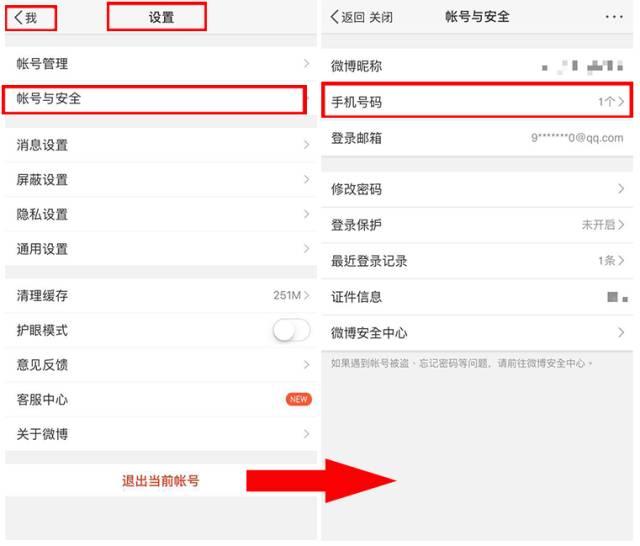Viewport: 640px width, 546px height.
Task: Expand chevron next to 修改密码
Action: pyautogui.click(x=621, y=189)
